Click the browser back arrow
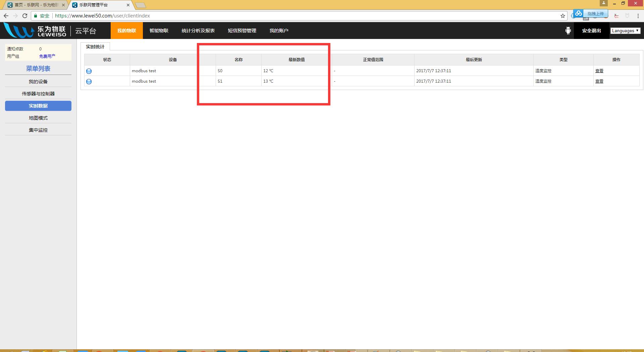This screenshot has height=352, width=644. pos(6,16)
